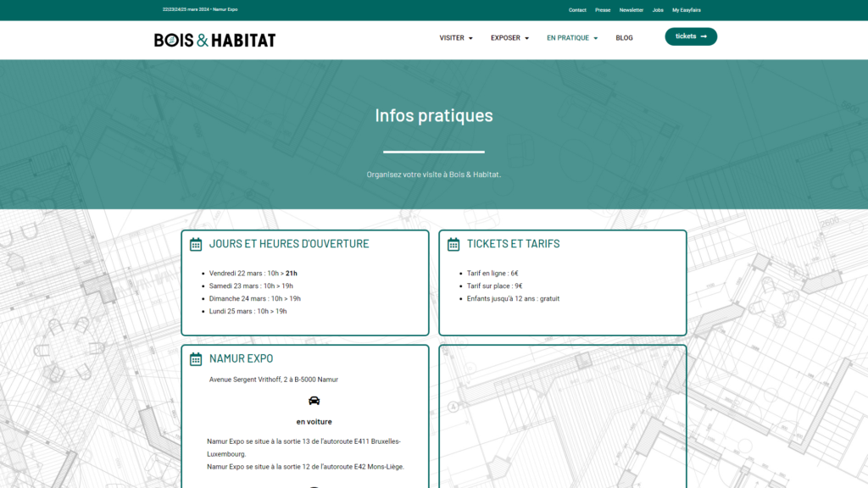The width and height of the screenshot is (868, 488).
Task: Click the Jours et heures d'ouverture heading
Action: 289,243
